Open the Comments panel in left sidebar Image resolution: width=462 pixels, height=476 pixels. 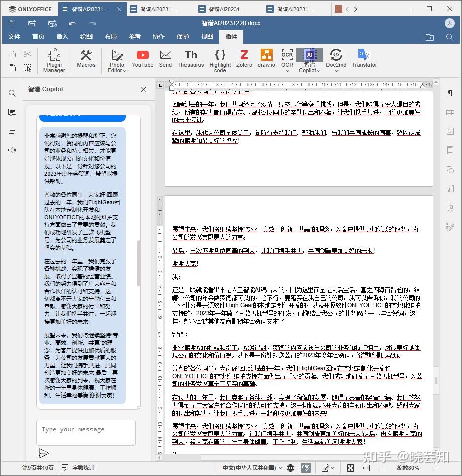pyautogui.click(x=12, y=112)
